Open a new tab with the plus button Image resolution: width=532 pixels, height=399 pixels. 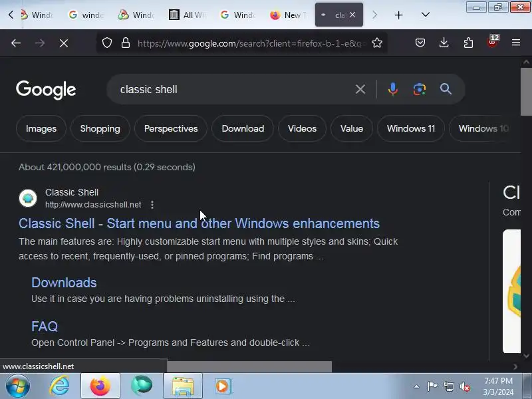pos(398,15)
